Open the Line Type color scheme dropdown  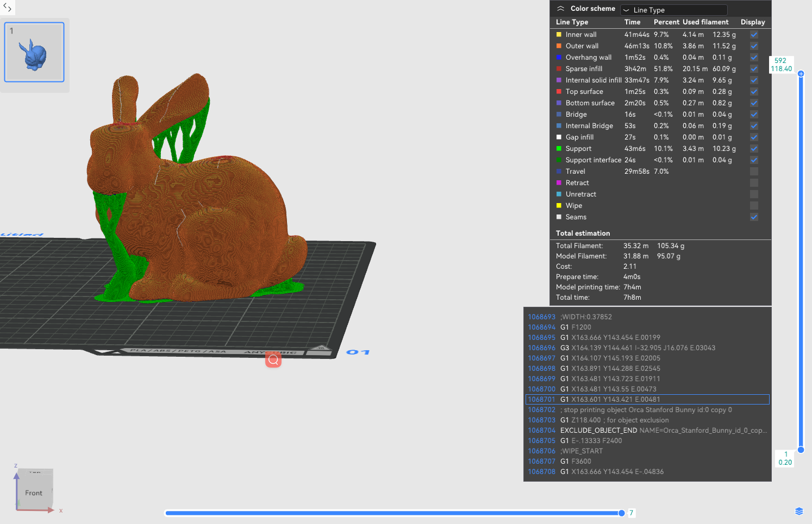click(674, 10)
